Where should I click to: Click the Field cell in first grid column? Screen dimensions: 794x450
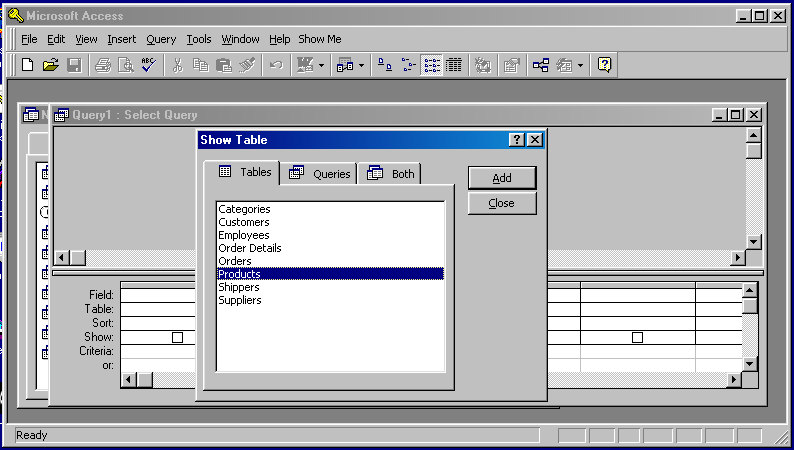tap(158, 295)
